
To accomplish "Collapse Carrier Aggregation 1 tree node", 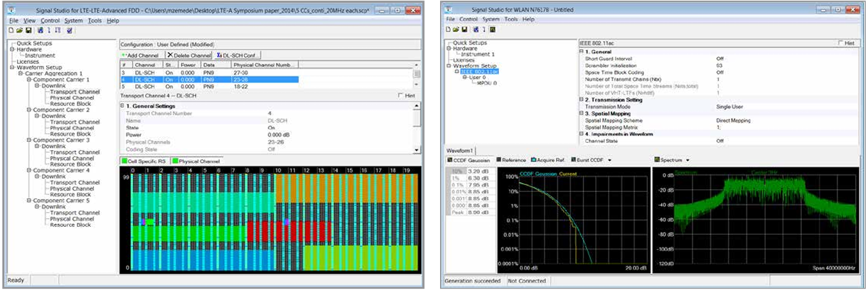I will 20,73.
